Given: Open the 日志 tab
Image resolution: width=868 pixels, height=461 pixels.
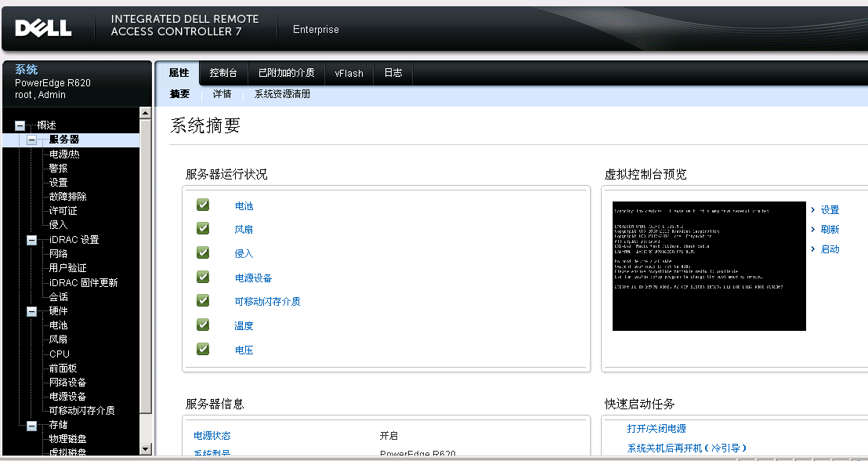Looking at the screenshot, I should [393, 73].
